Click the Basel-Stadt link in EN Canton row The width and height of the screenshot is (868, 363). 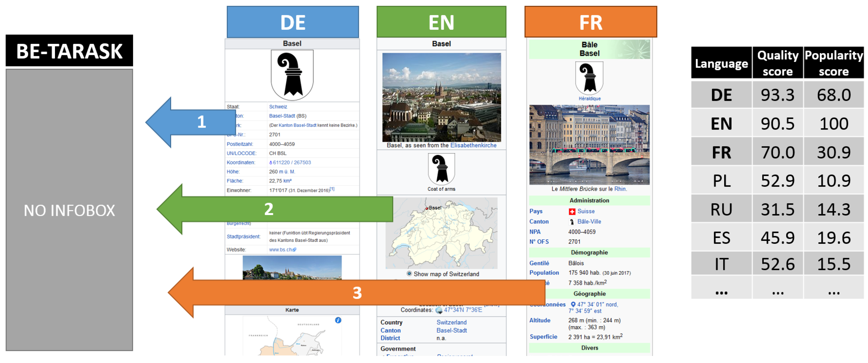coord(451,330)
